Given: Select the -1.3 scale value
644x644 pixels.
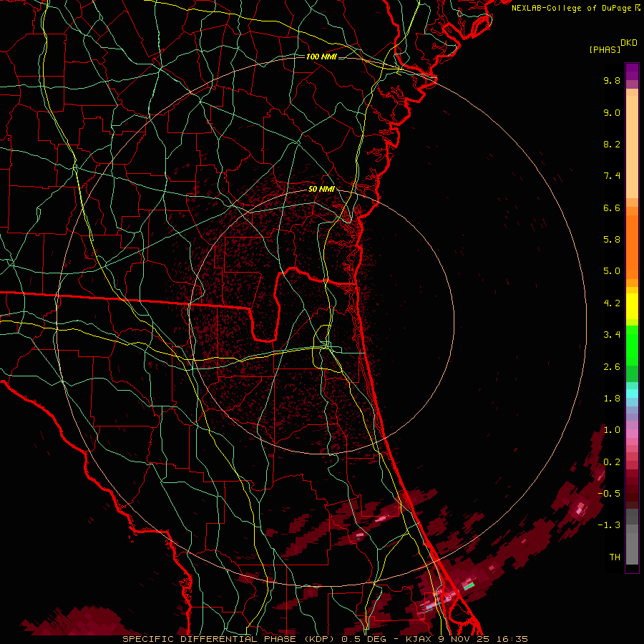Looking at the screenshot, I should pos(609,525).
